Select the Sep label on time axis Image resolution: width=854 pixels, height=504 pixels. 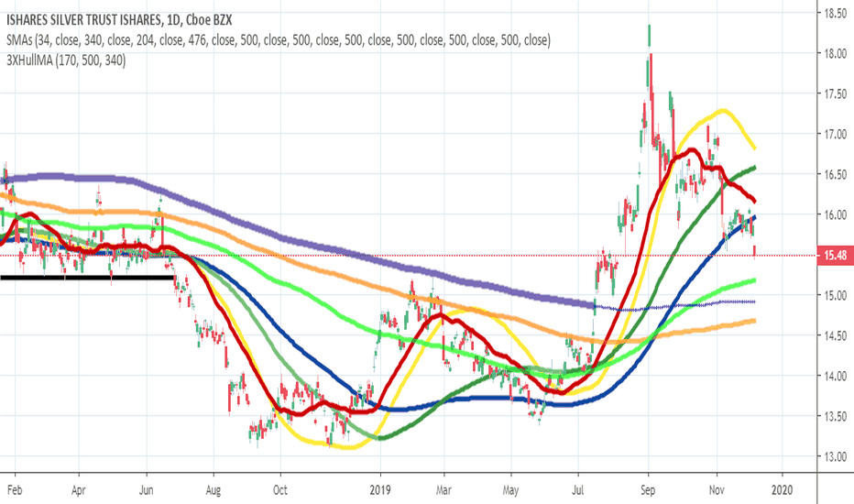[x=648, y=490]
